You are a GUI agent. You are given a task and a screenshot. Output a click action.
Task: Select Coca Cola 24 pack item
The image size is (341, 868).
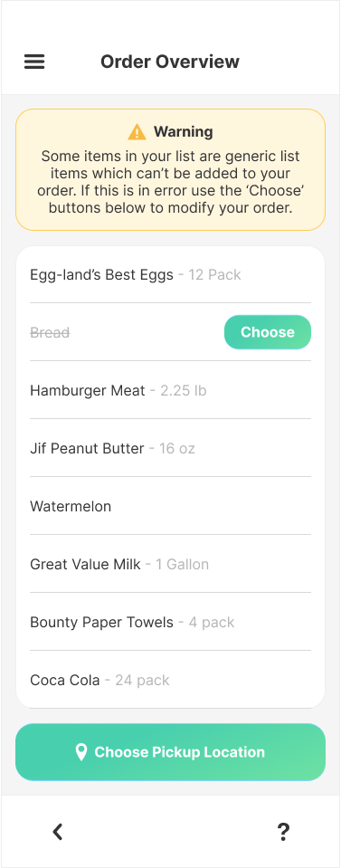tap(170, 680)
